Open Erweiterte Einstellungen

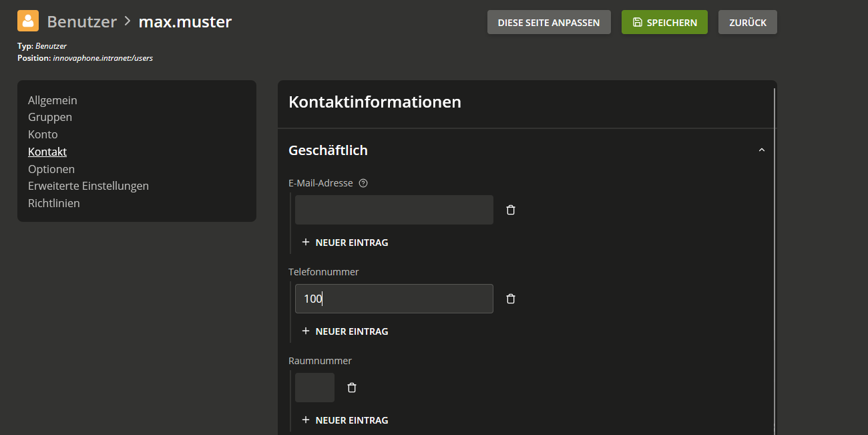[88, 186]
